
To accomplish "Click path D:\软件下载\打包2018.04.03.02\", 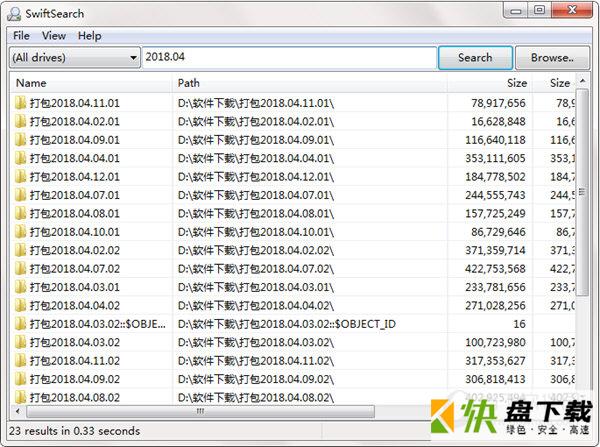I will point(256,342).
